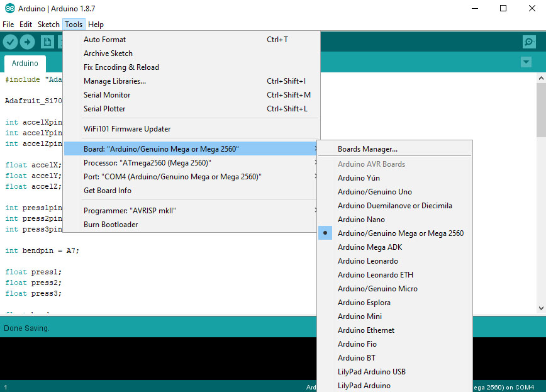Click Burn Bootloader
This screenshot has height=392, width=546.
(x=111, y=225)
